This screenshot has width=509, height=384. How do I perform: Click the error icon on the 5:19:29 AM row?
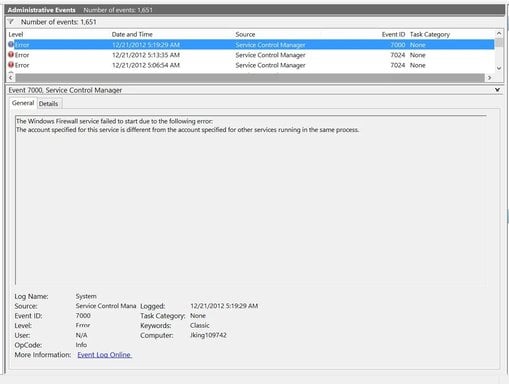click(11, 44)
